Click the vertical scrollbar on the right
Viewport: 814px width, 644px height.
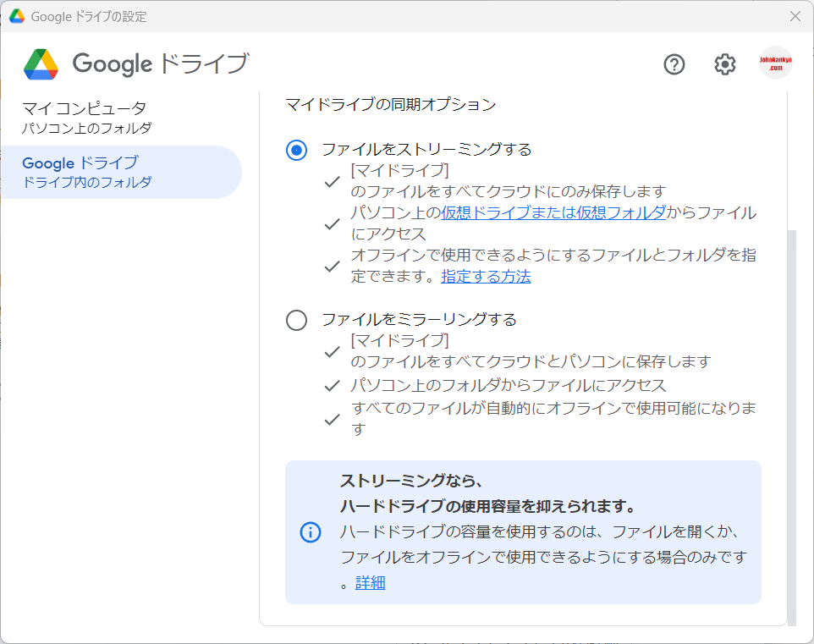(x=791, y=423)
